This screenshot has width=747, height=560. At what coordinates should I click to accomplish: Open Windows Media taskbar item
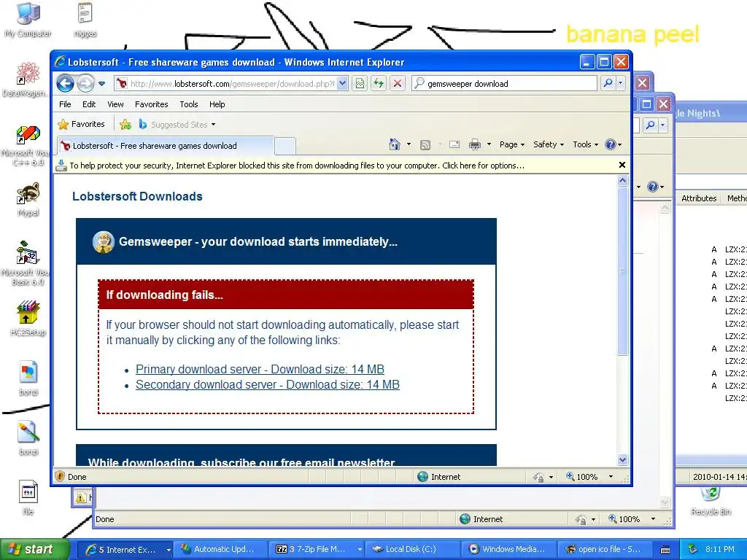pos(508,549)
